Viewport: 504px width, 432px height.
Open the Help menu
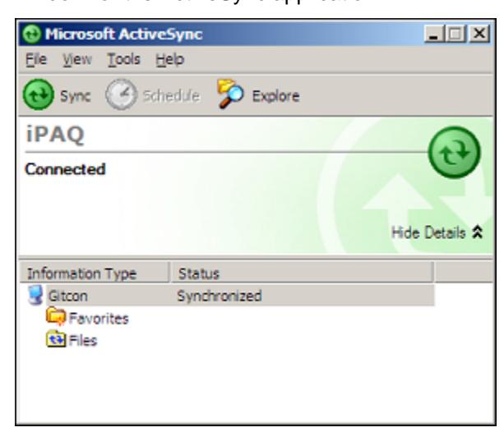point(169,60)
